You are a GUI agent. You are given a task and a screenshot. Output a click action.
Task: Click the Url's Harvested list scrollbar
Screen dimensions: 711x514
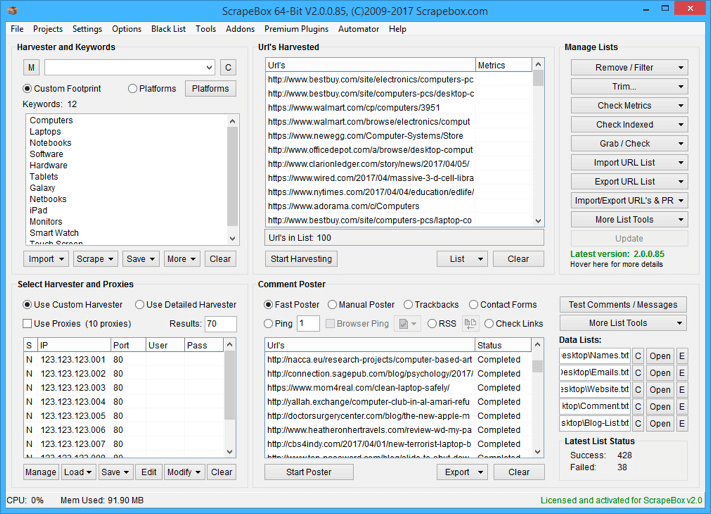pos(538,143)
